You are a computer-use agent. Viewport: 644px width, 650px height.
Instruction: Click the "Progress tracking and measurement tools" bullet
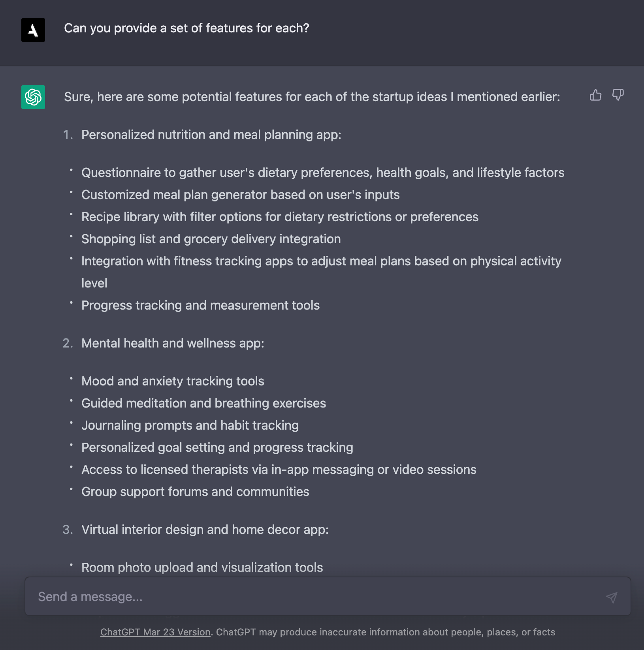pos(200,306)
